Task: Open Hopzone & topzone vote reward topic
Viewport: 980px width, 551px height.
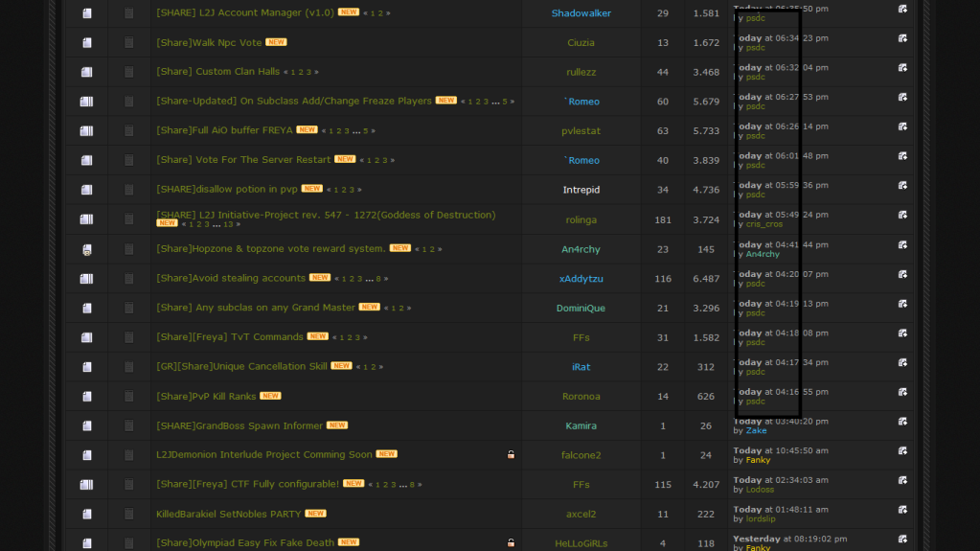Action: click(x=270, y=248)
